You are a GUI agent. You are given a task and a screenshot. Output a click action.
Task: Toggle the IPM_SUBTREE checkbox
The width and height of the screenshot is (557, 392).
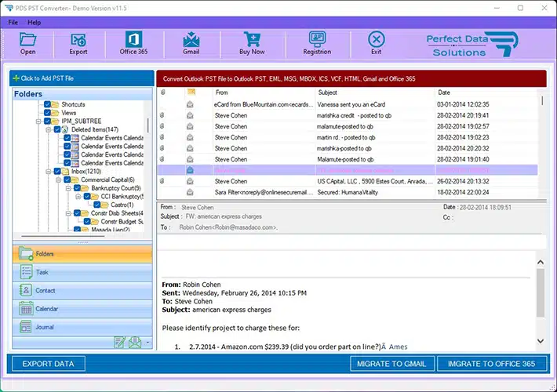[47, 122]
